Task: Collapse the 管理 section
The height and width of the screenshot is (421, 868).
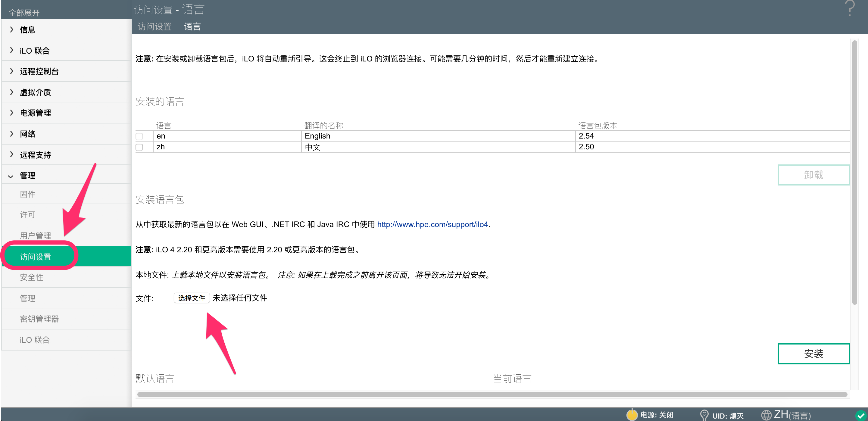Action: click(66, 176)
